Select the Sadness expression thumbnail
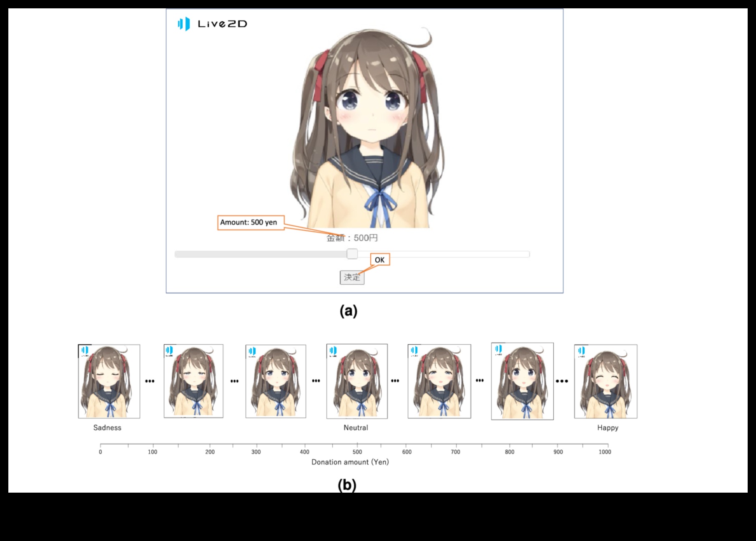 point(109,381)
